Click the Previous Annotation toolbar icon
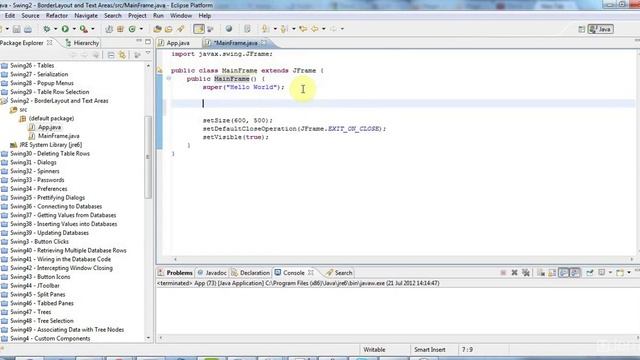640x360 pixels. [x=284, y=29]
